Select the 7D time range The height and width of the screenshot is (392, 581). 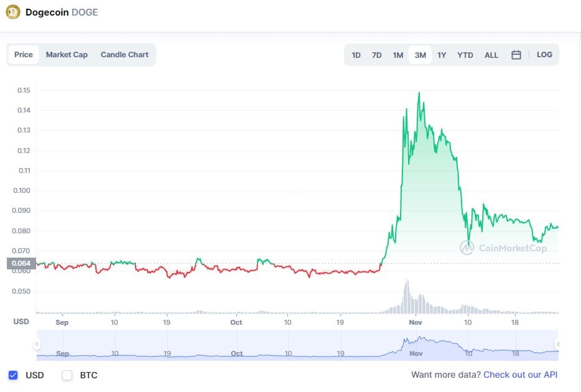tap(377, 55)
